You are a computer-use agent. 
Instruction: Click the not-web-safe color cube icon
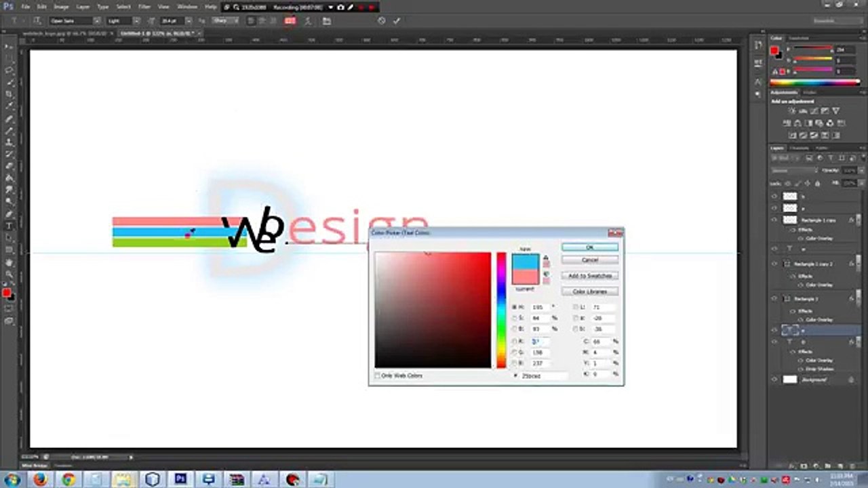pyautogui.click(x=547, y=272)
